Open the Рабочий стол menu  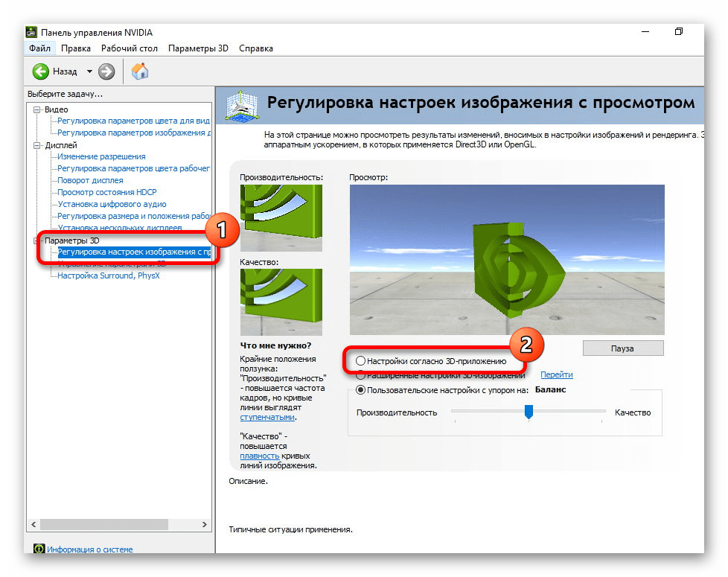(x=129, y=48)
